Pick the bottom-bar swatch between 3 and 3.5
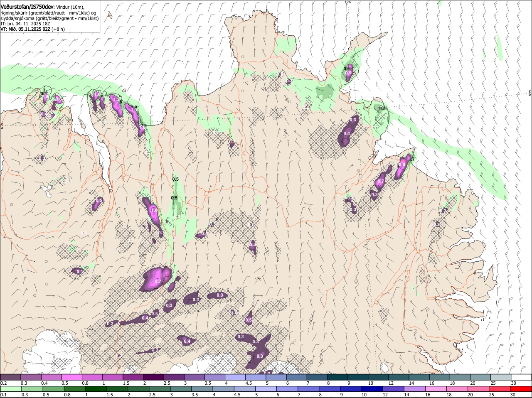532x398 pixels. [181, 389]
